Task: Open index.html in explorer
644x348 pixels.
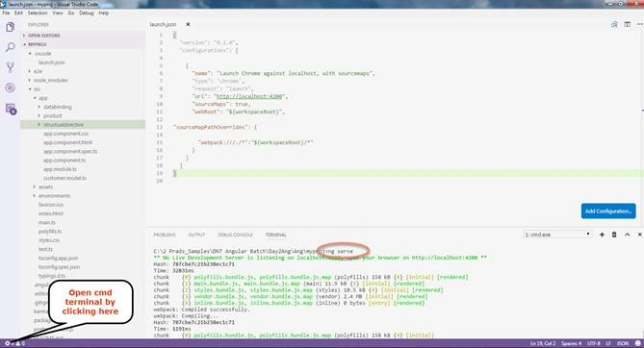Action: 51,213
